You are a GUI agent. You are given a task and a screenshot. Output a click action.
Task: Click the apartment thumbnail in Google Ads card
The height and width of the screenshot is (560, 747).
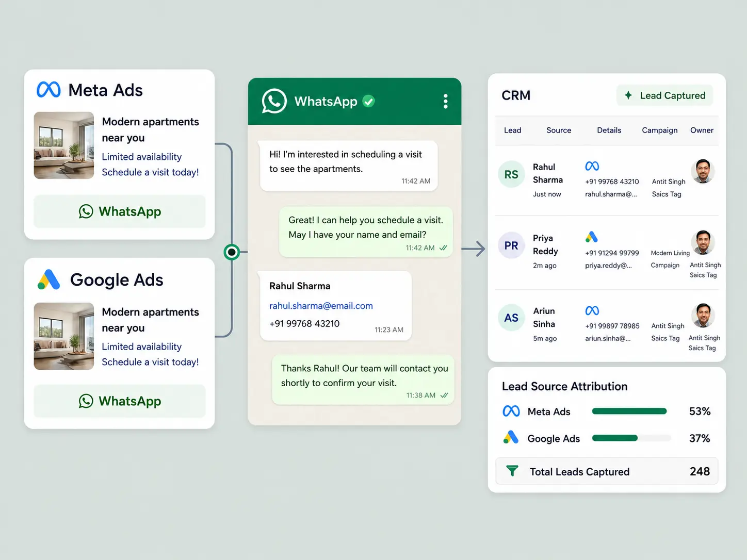[64, 336]
